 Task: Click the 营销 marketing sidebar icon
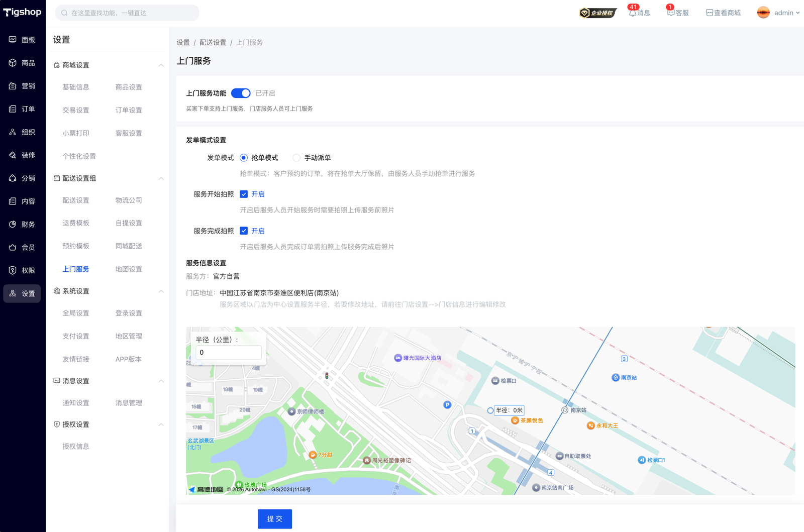[13, 86]
